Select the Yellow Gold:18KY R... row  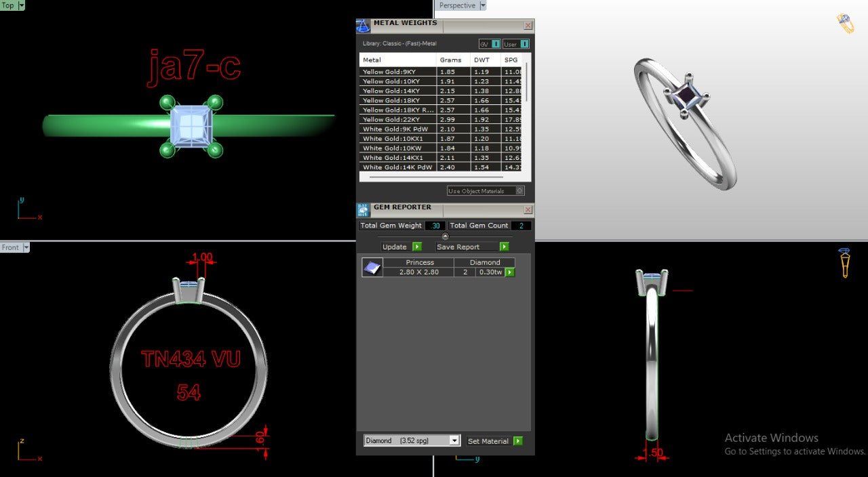[x=441, y=109]
